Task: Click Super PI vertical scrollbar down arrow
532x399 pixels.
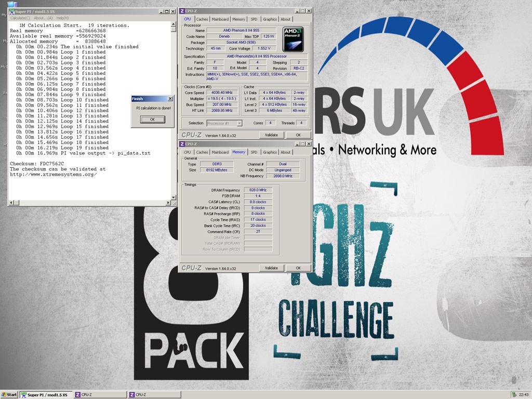Action: [174, 197]
